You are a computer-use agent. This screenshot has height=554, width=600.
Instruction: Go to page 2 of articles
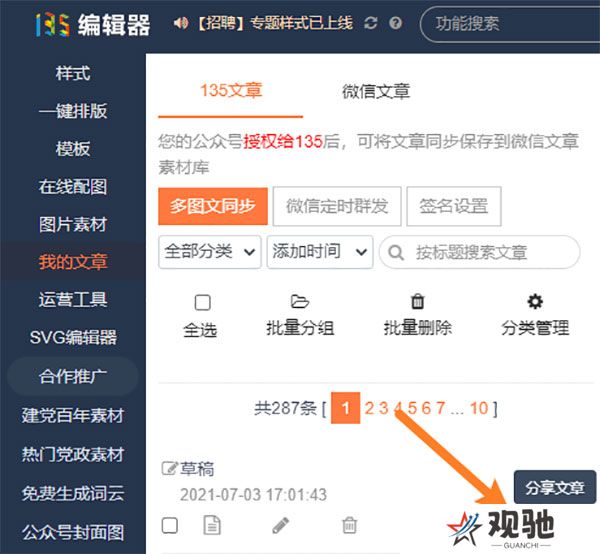tap(369, 408)
